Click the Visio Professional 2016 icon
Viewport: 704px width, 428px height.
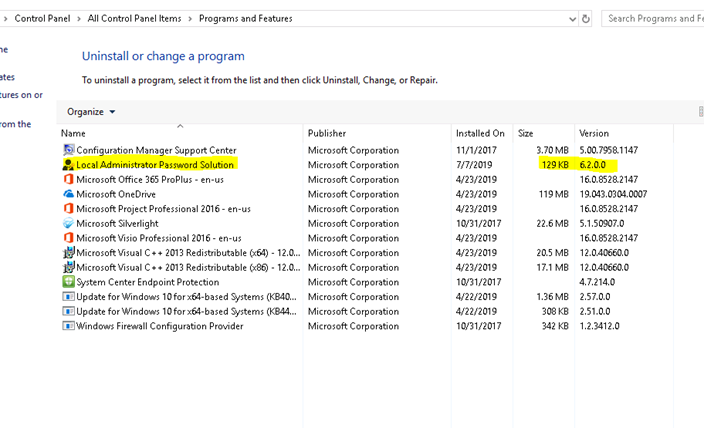(68, 238)
